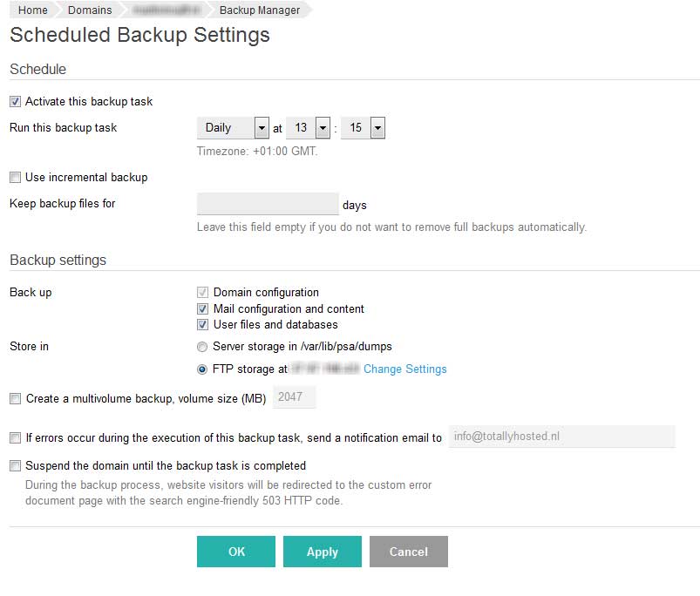Check Suspend the domain until backup completes
The width and height of the screenshot is (700, 596).
click(15, 466)
